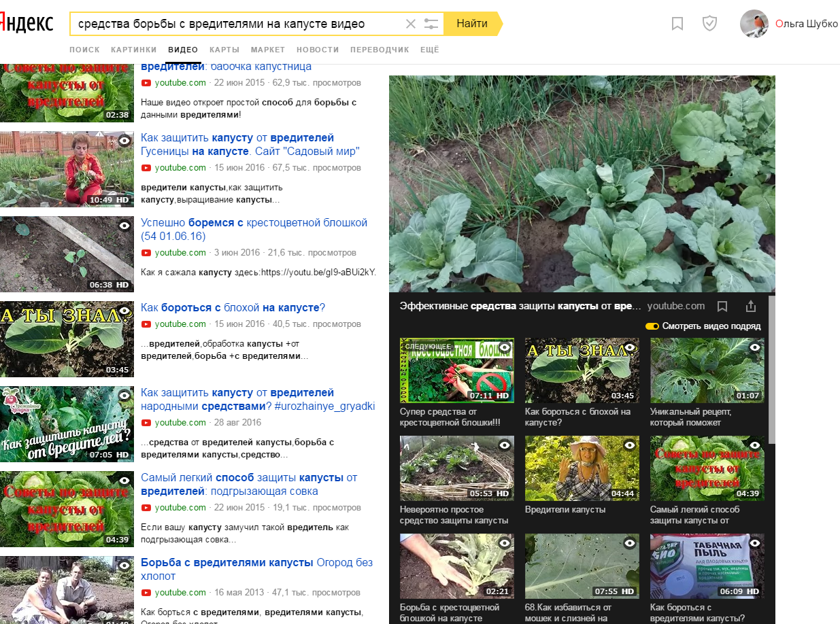840x624 pixels.
Task: Open the user avatar of Ольга Шубко
Action: (x=754, y=24)
